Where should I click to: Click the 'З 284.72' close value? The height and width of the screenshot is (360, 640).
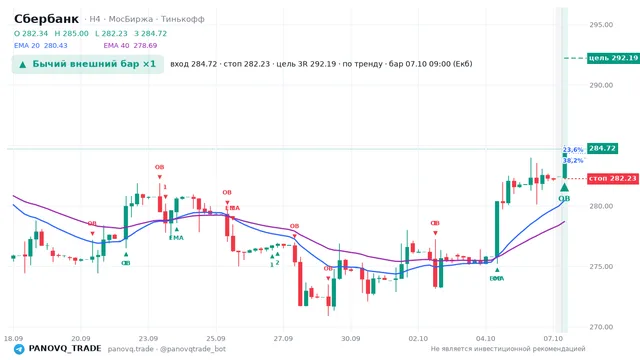(150, 33)
